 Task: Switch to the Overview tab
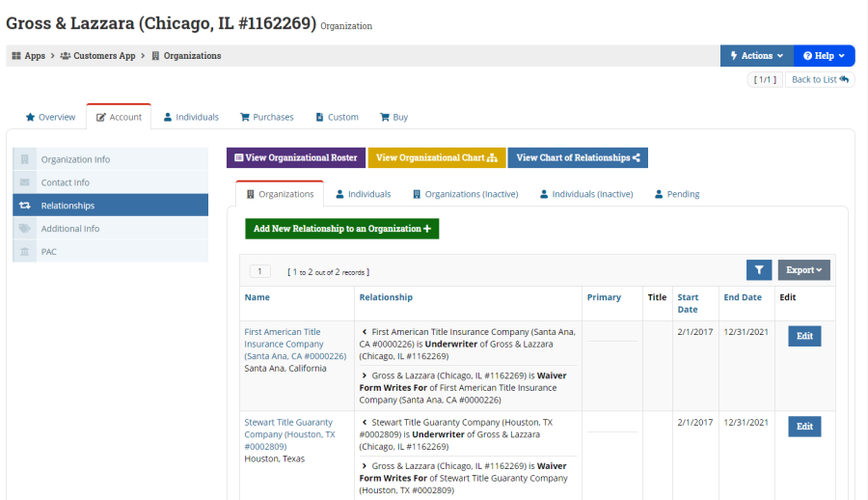tap(50, 117)
